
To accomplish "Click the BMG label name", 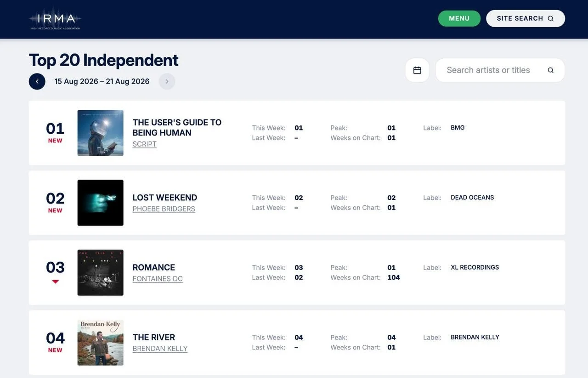I will pos(458,128).
